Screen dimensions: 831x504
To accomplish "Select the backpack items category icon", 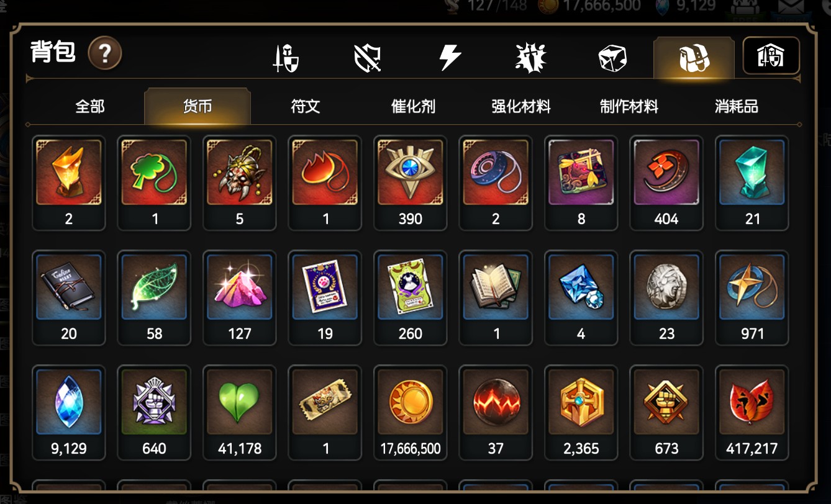I will click(694, 58).
